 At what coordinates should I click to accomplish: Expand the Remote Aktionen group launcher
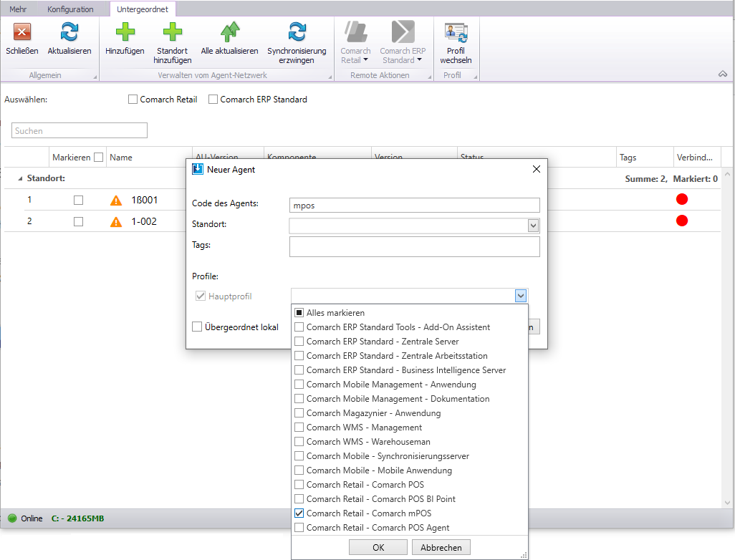429,77
